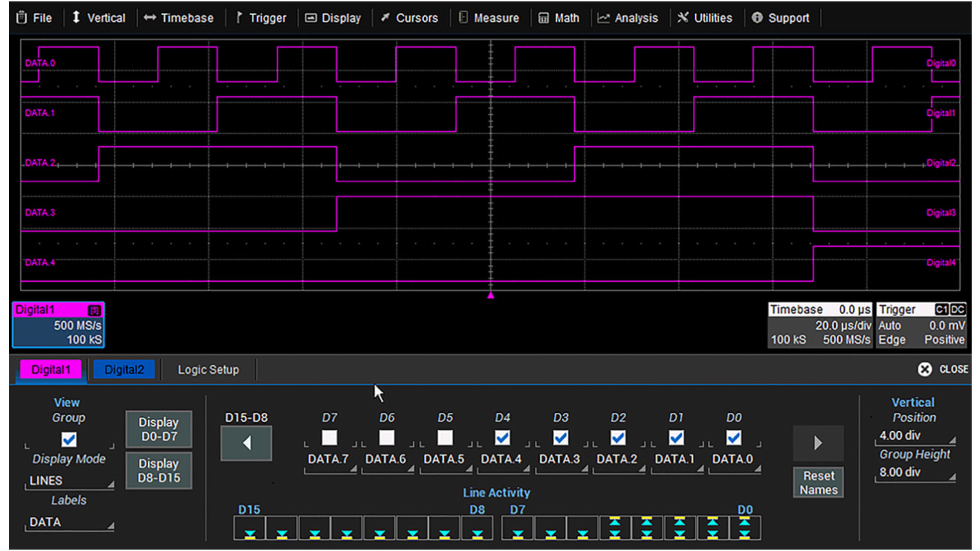
Task: Open the Labels DATA dropdown
Action: [x=70, y=523]
